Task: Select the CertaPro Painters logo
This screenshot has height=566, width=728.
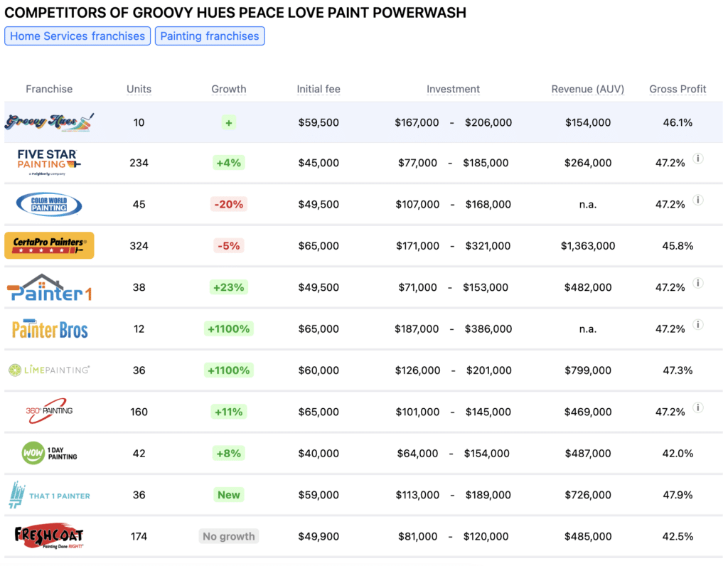Action: coord(49,245)
